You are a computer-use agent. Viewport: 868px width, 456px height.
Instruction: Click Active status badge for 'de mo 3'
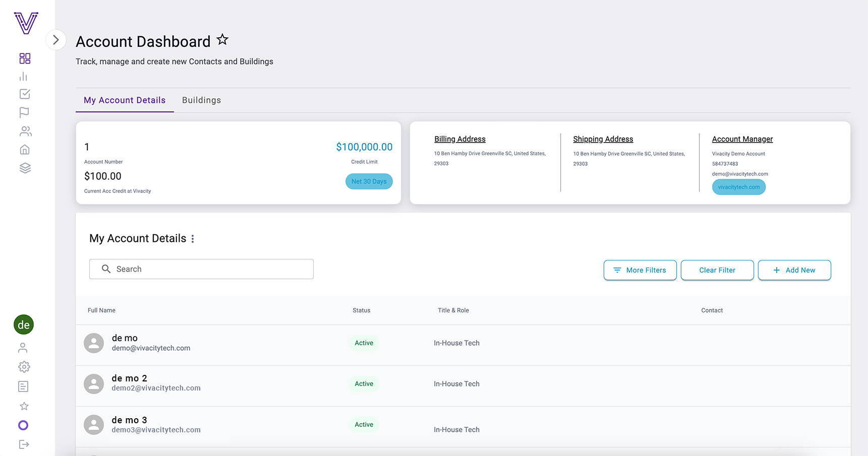[x=364, y=425]
